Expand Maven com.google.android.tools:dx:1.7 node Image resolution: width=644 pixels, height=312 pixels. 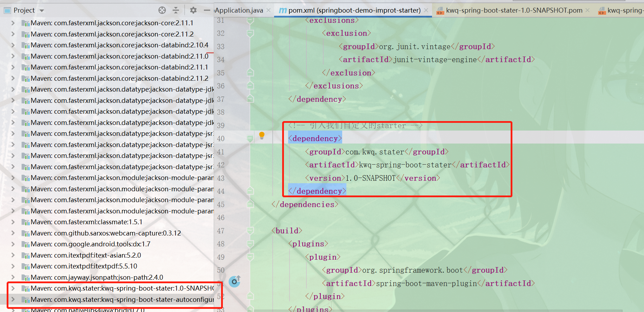tap(13, 244)
